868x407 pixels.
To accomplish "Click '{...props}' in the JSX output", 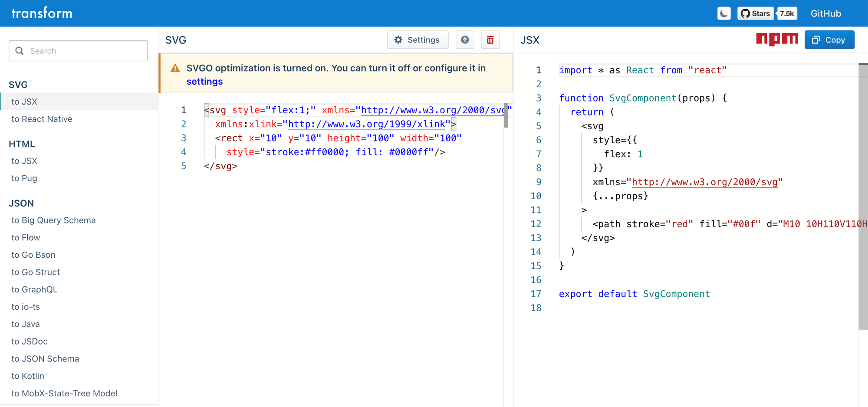I will [x=621, y=196].
